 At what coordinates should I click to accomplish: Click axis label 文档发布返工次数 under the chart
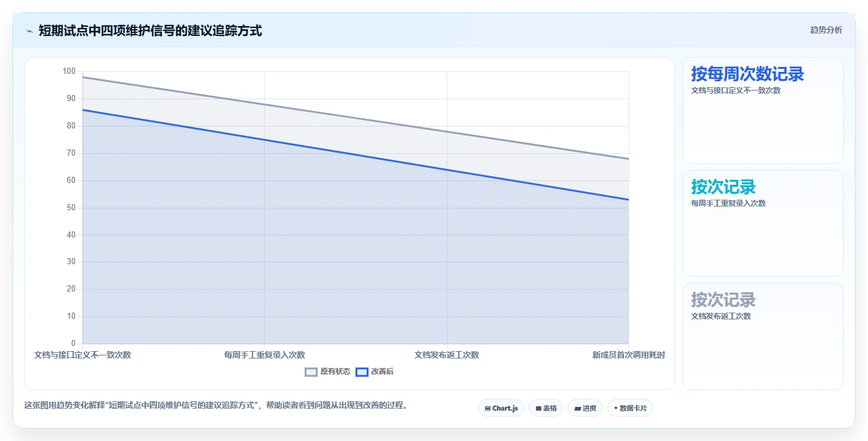coord(447,355)
